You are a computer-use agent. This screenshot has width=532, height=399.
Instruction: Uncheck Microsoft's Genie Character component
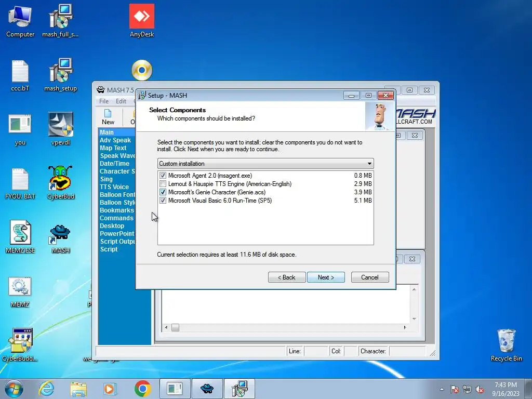(163, 192)
